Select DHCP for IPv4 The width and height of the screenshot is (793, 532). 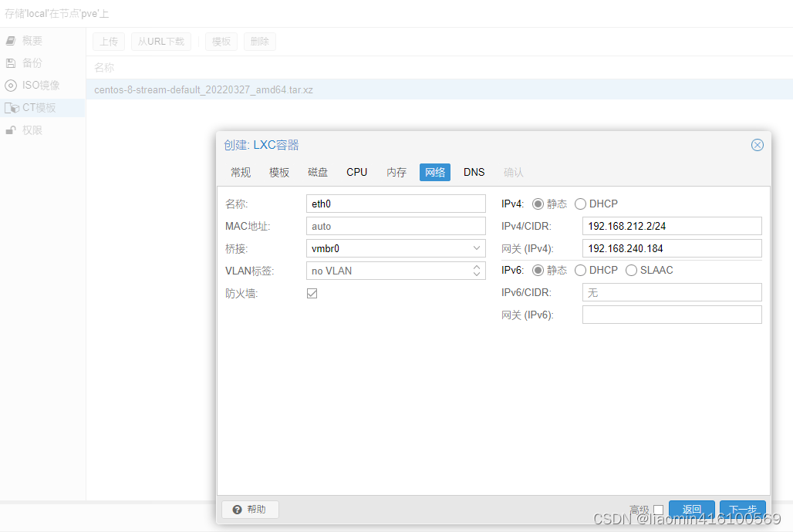pos(580,204)
